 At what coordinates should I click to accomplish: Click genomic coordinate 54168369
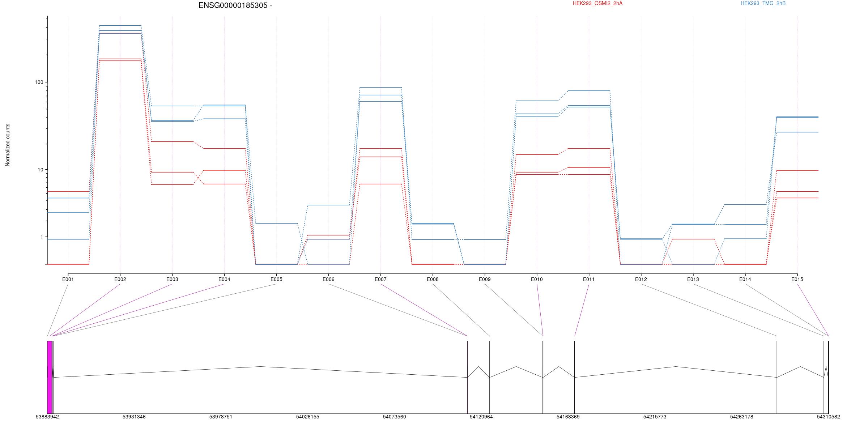point(568,417)
